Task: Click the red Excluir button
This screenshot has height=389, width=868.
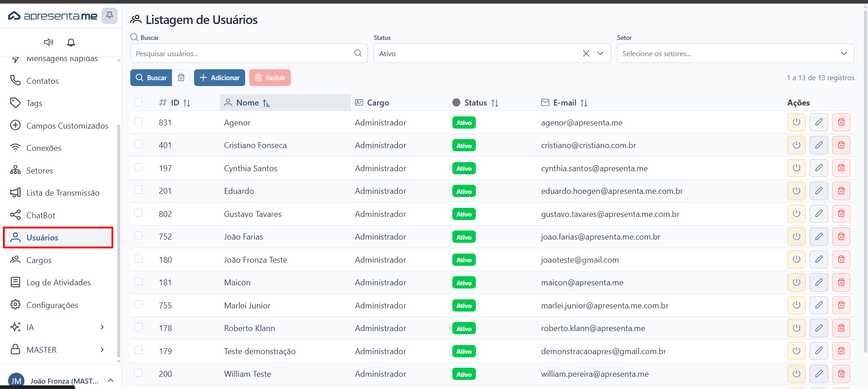Action: coord(270,77)
